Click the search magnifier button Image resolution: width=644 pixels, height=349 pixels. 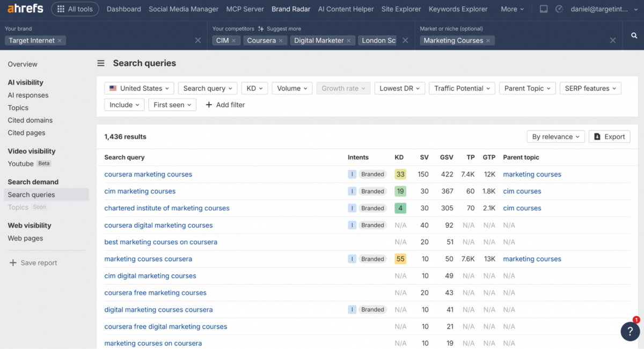tap(634, 35)
